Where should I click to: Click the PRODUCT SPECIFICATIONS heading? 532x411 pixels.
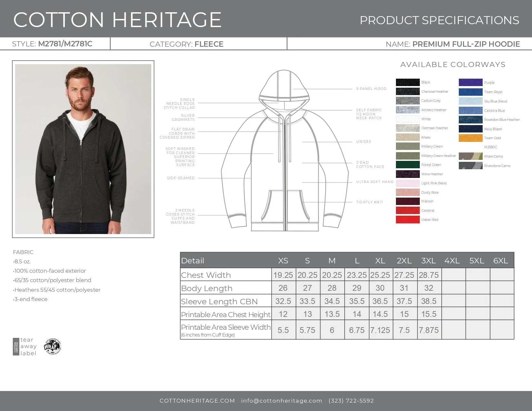pos(439,20)
